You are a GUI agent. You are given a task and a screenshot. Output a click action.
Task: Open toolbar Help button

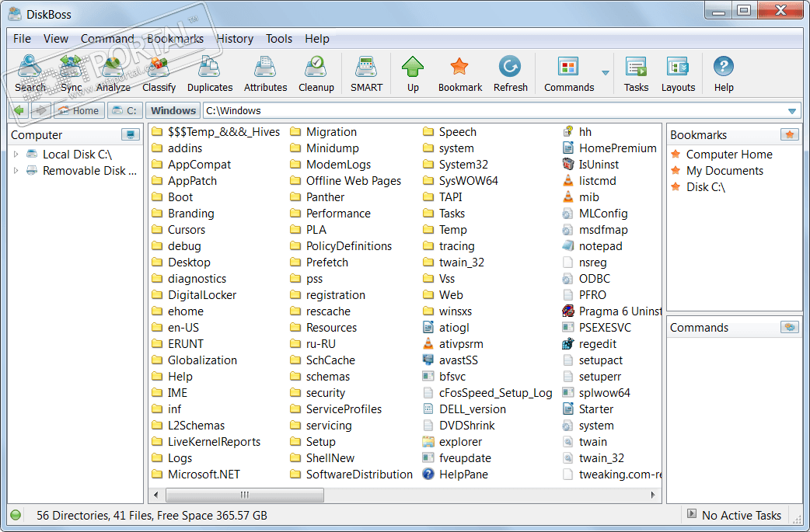pos(724,74)
